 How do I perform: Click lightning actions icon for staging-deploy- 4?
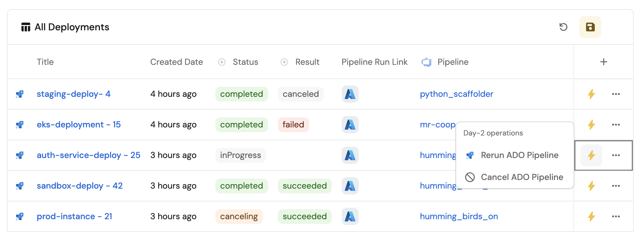click(591, 94)
